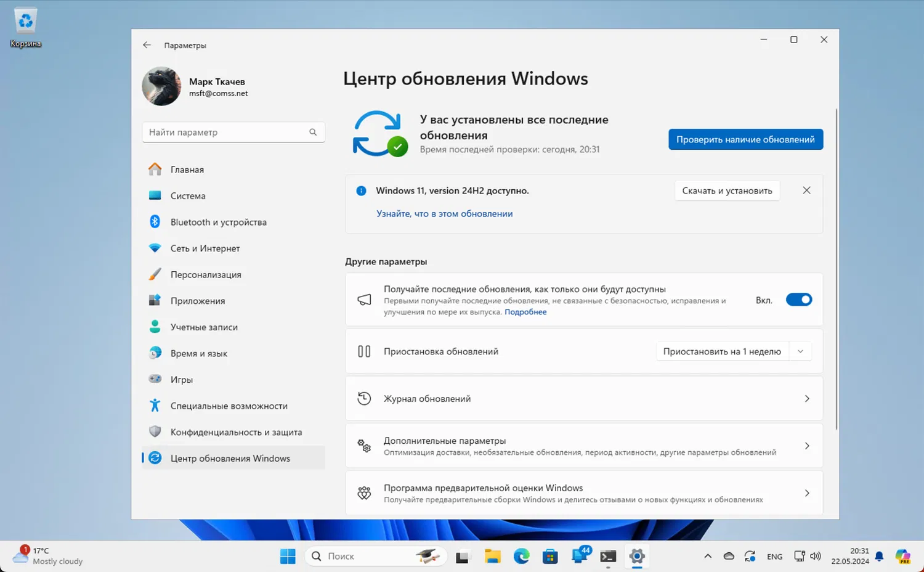Open the Windows Start menu
The image size is (924, 572).
[288, 557]
